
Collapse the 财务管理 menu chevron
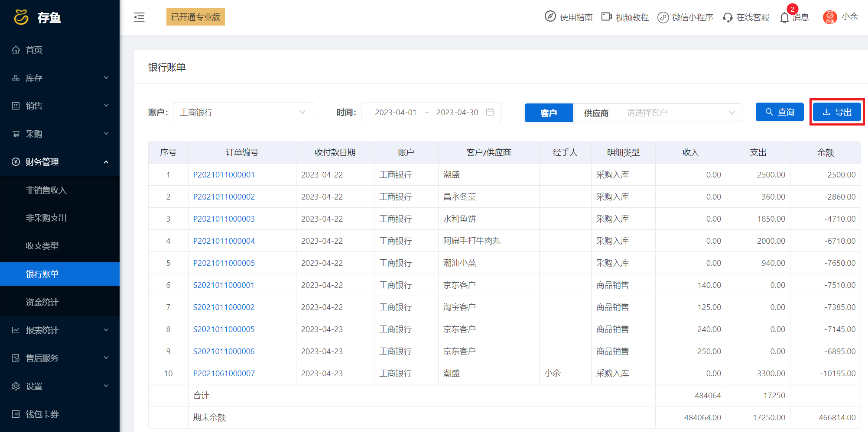tap(106, 162)
